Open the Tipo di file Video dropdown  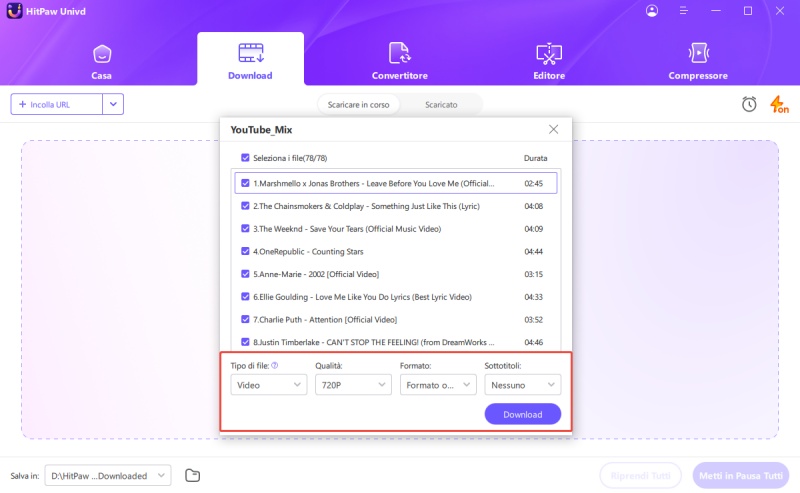(x=268, y=385)
